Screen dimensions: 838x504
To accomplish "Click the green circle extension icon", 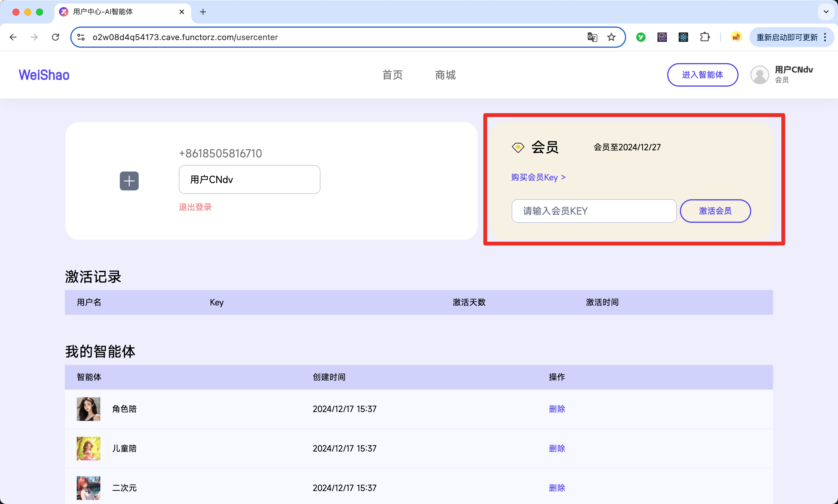I will point(641,37).
